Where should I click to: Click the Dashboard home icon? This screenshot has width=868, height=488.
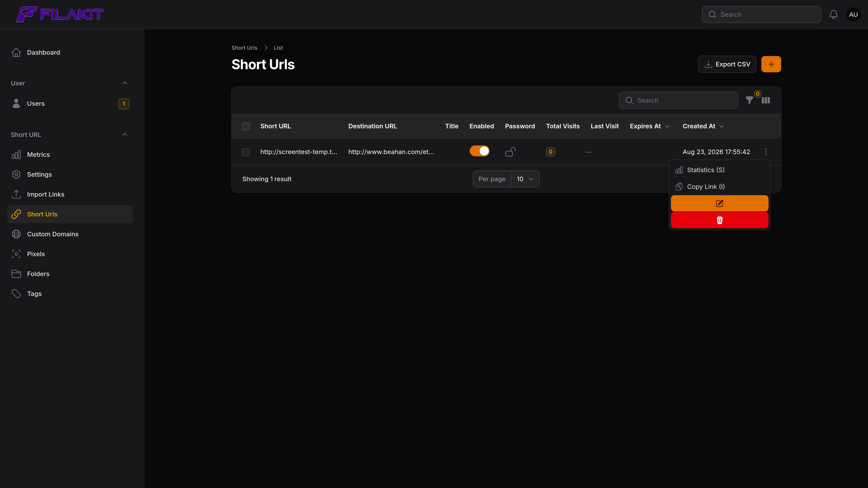tap(16, 53)
